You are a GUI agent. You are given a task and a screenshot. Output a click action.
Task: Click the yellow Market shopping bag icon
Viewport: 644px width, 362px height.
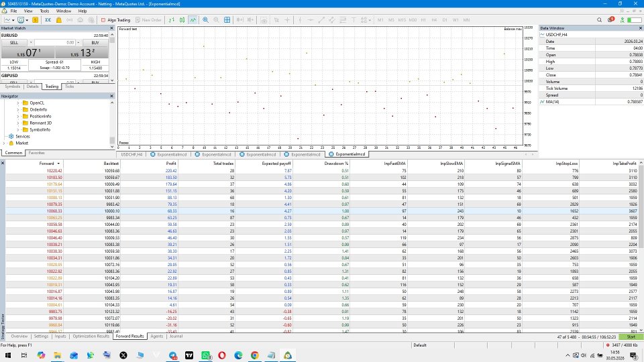(59, 19)
